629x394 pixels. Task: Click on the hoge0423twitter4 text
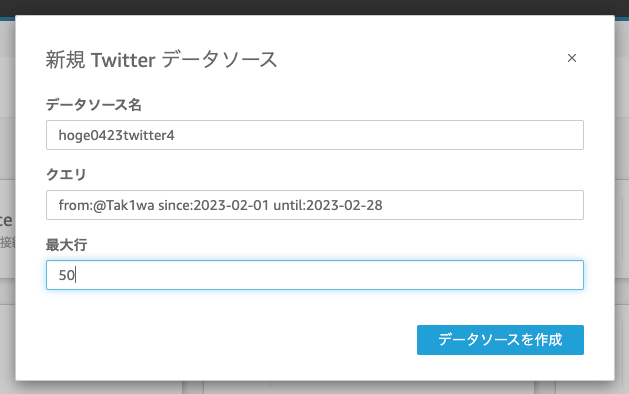(116, 136)
